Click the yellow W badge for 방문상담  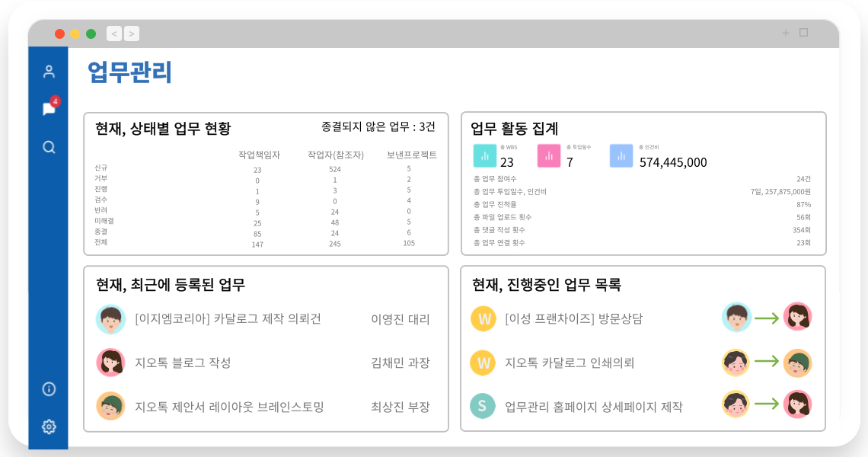click(483, 318)
